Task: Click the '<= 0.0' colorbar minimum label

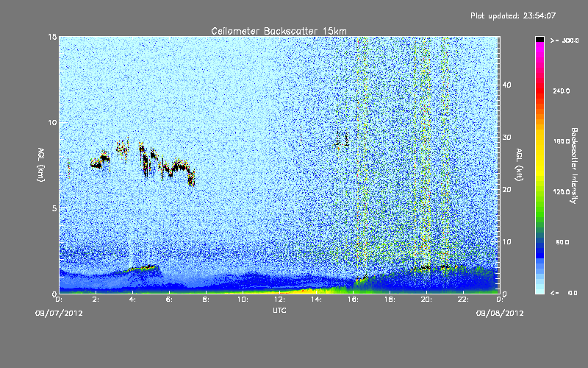Action: tap(564, 292)
